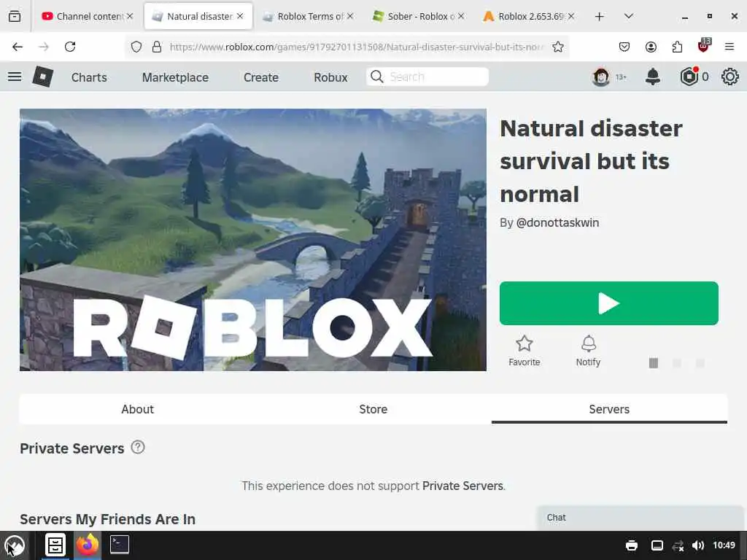Open printer tray icon
The image size is (747, 560).
(x=632, y=545)
